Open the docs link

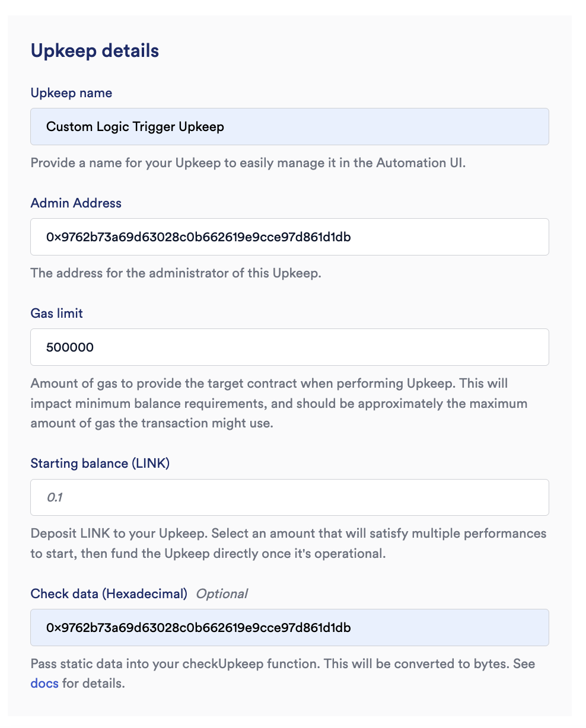tap(44, 684)
